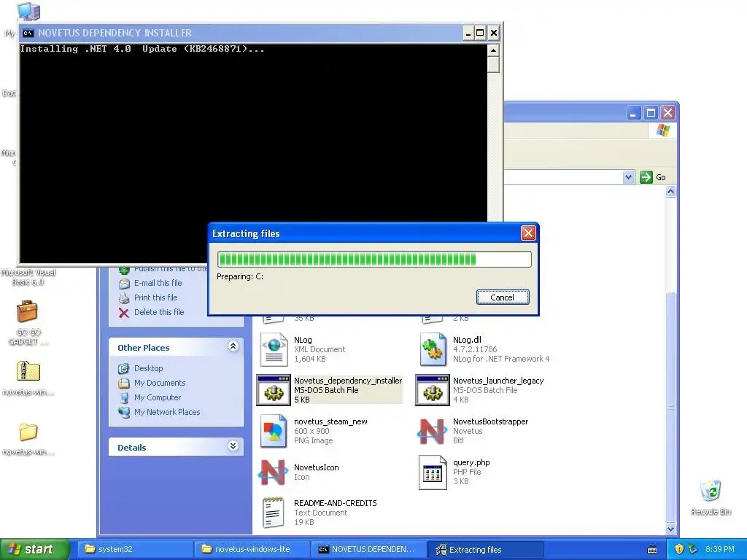
Task: Click the console scrollbar up arrow
Action: [493, 50]
